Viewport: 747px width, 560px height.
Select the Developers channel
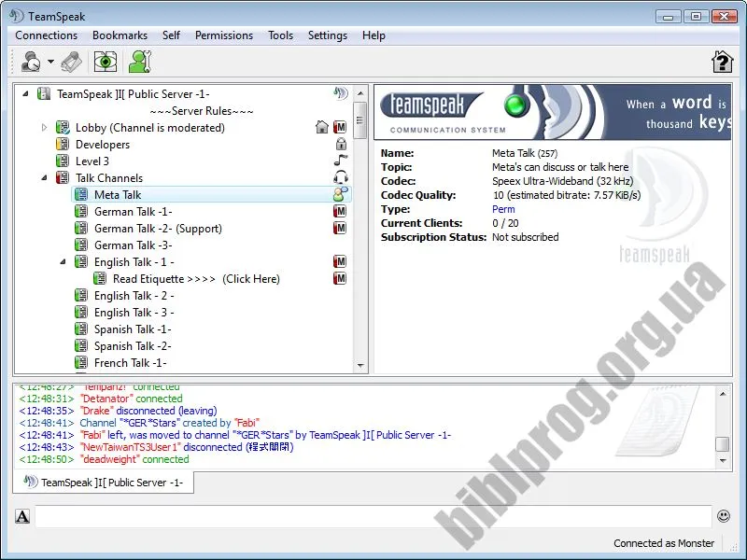103,145
